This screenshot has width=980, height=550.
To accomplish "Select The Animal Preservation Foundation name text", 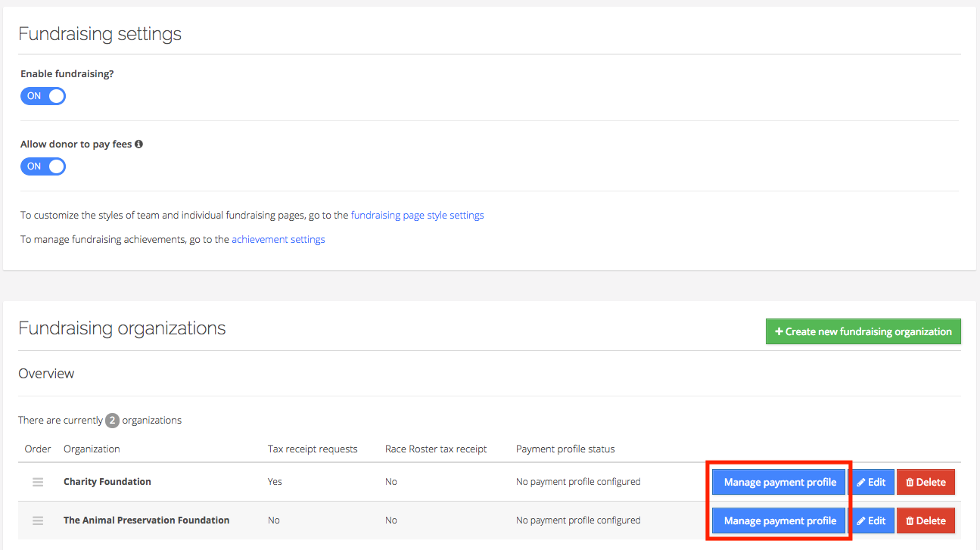I will (147, 520).
